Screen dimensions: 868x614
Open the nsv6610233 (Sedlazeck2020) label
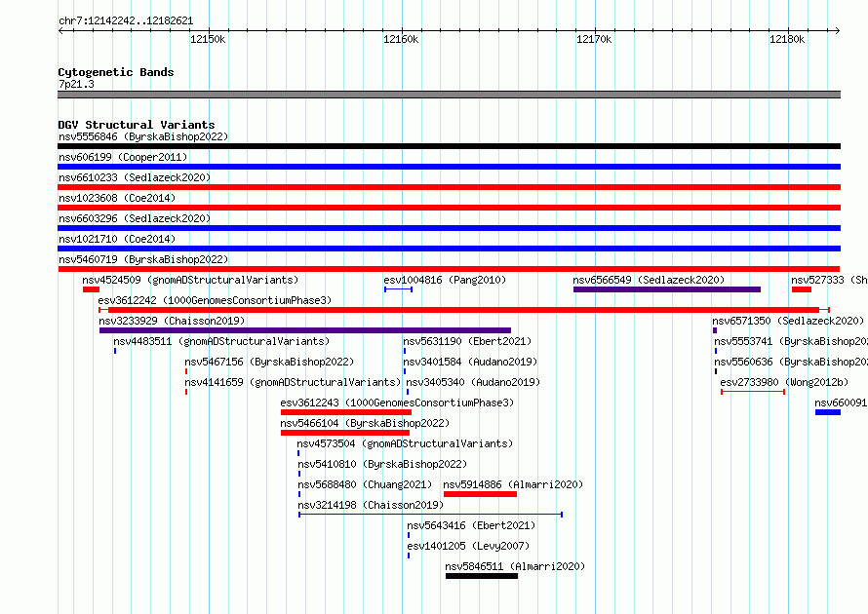(x=135, y=177)
